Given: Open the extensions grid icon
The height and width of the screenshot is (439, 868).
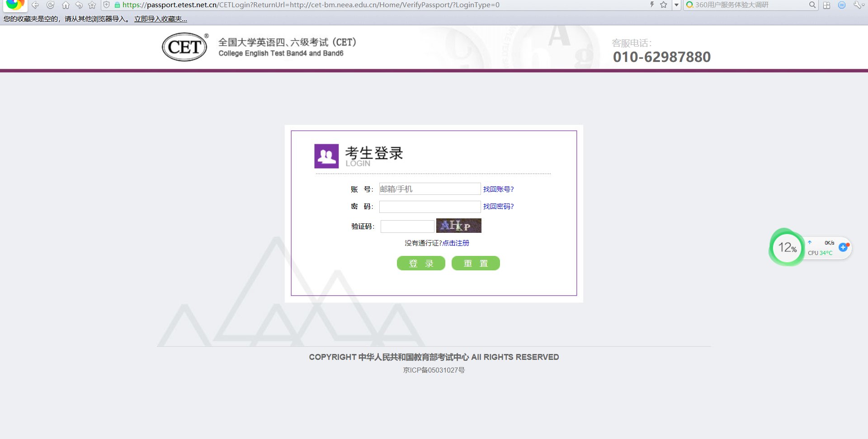Looking at the screenshot, I should click(x=826, y=5).
